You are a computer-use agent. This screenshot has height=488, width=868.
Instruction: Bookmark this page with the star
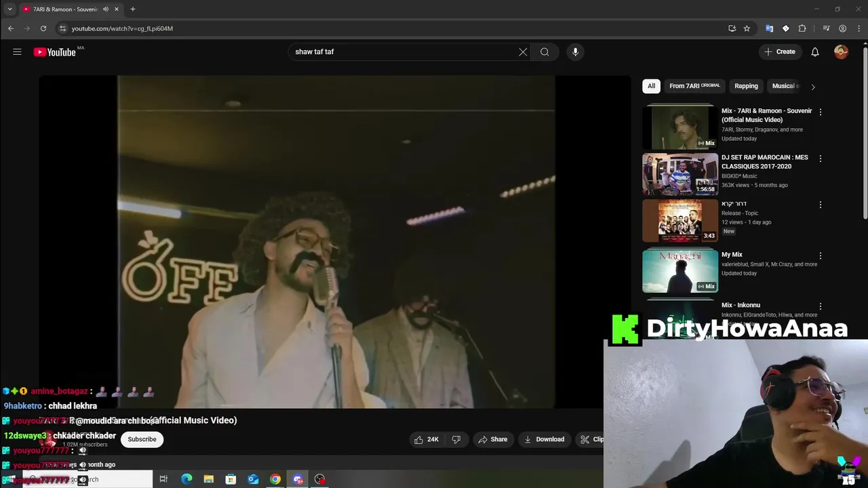pos(747,28)
